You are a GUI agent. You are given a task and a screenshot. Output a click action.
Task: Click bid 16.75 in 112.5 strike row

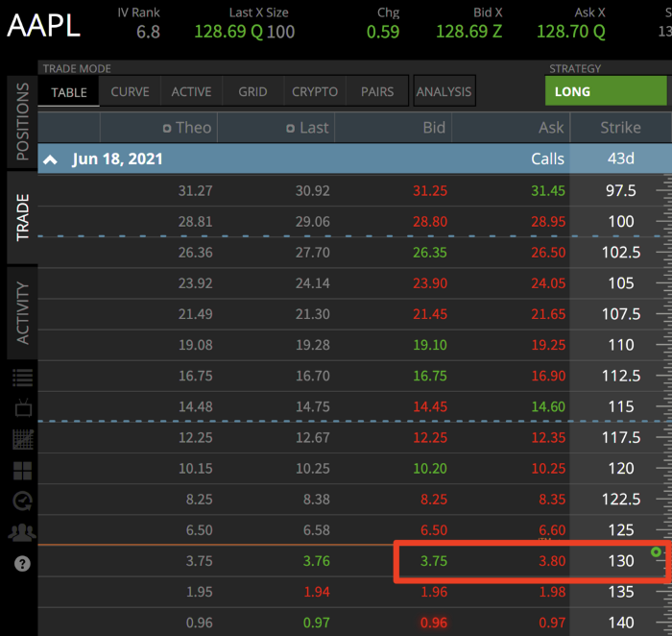(x=430, y=376)
